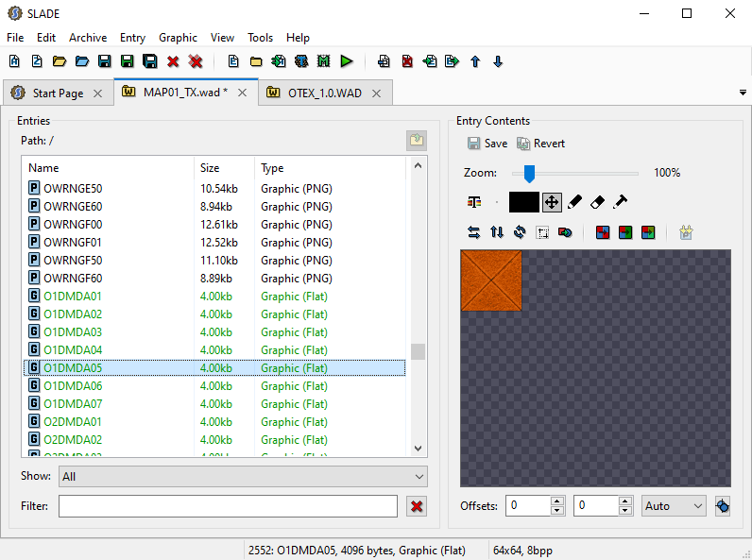This screenshot has width=752, height=560.
Task: Toggle the move/drag offset tool
Action: 552,202
